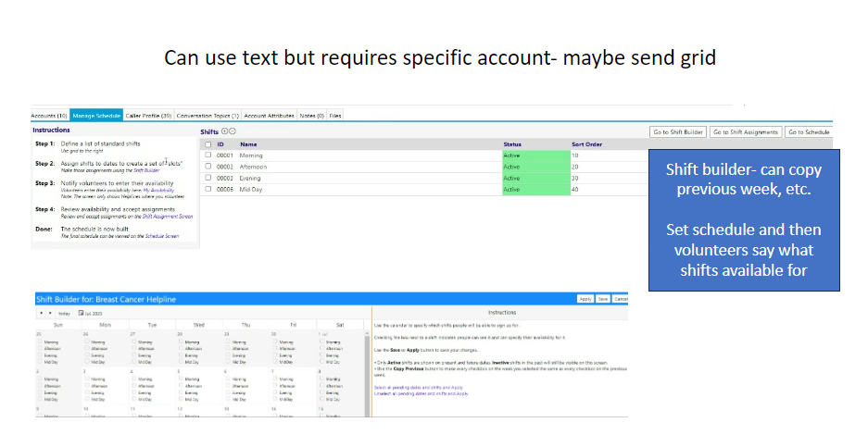Go to next month in Shift Builder calendar
Viewport: 868px width, 435px height.
coord(50,314)
